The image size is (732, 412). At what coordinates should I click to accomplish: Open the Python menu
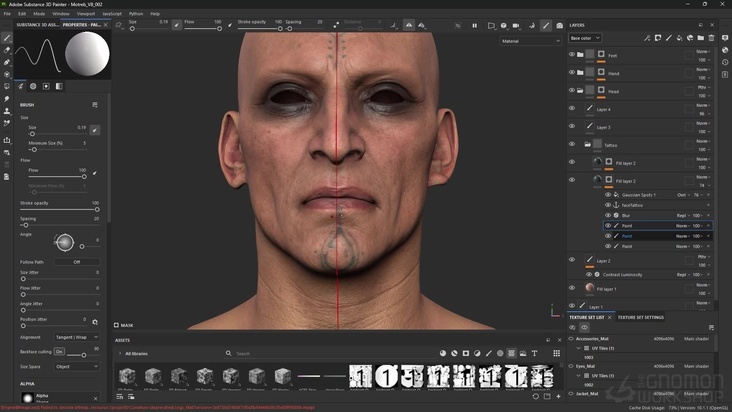tap(136, 14)
